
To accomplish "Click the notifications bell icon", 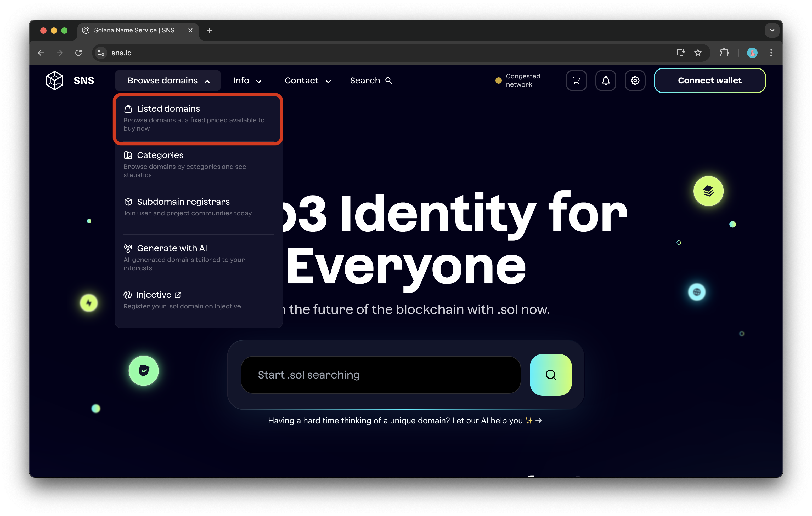I will pyautogui.click(x=606, y=81).
